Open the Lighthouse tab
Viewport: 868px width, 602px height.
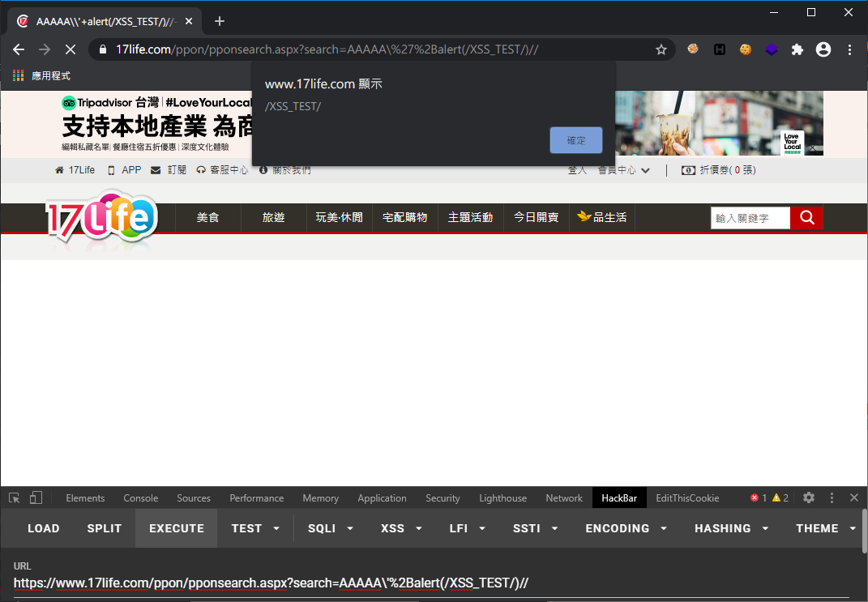tap(502, 498)
